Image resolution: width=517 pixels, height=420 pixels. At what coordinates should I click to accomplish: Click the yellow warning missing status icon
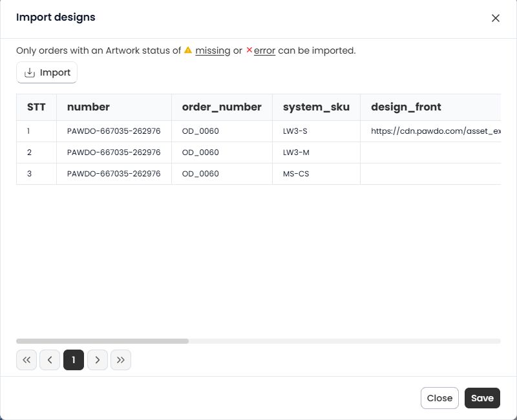188,50
